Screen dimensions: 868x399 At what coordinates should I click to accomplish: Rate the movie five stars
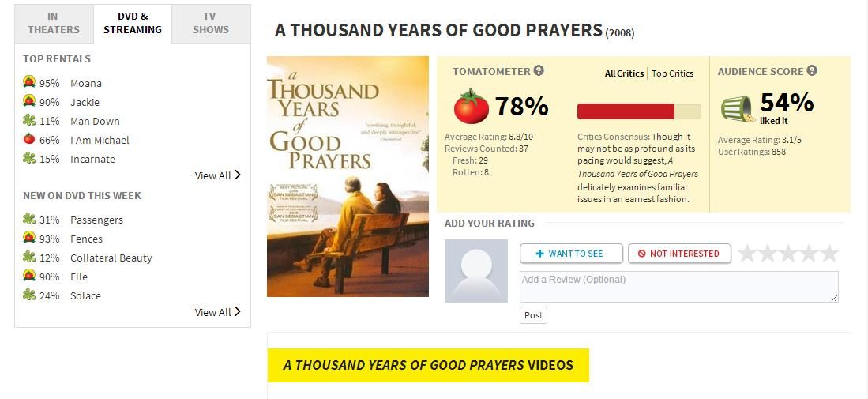tap(829, 254)
